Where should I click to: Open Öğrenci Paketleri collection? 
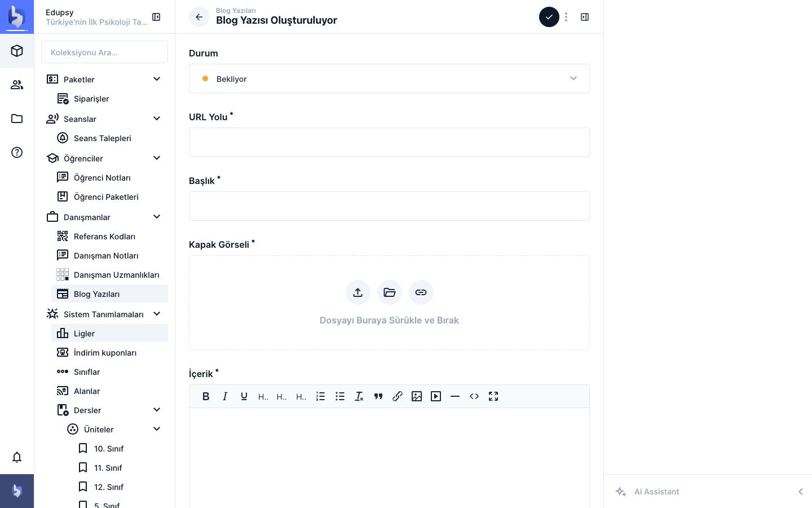(109, 197)
